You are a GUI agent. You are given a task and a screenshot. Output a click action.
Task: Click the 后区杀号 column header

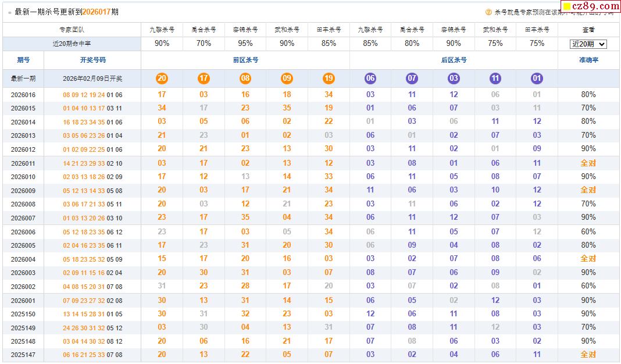point(454,60)
